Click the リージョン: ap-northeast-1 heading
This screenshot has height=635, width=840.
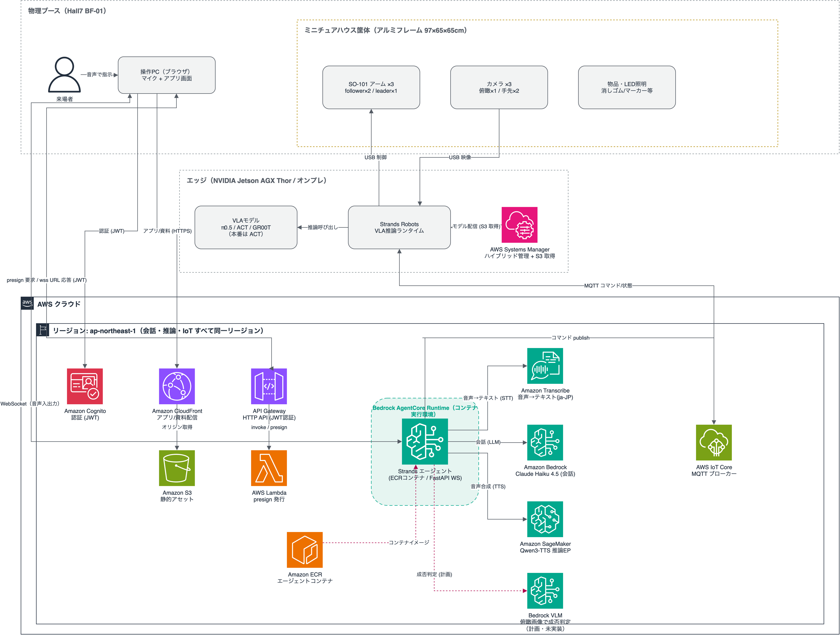[x=158, y=331]
